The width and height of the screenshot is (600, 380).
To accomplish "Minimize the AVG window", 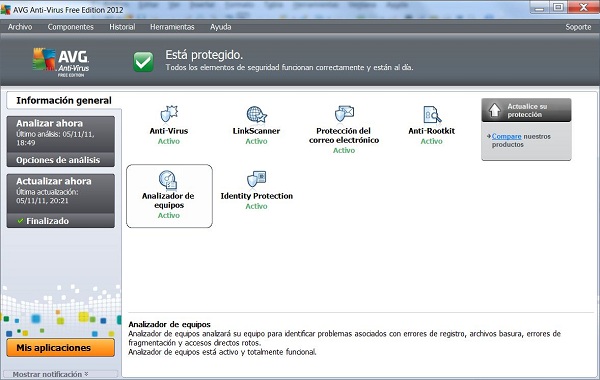I will 540,8.
